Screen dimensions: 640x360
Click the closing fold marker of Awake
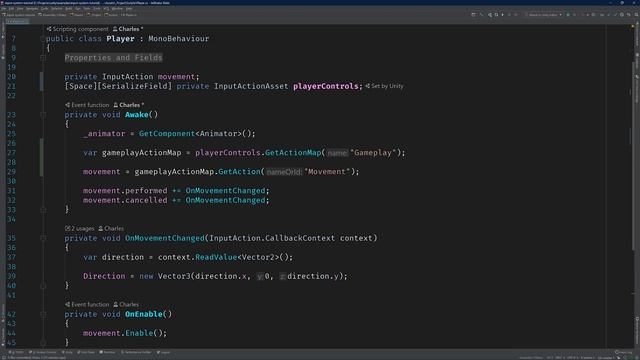pyautogui.click(x=42, y=210)
